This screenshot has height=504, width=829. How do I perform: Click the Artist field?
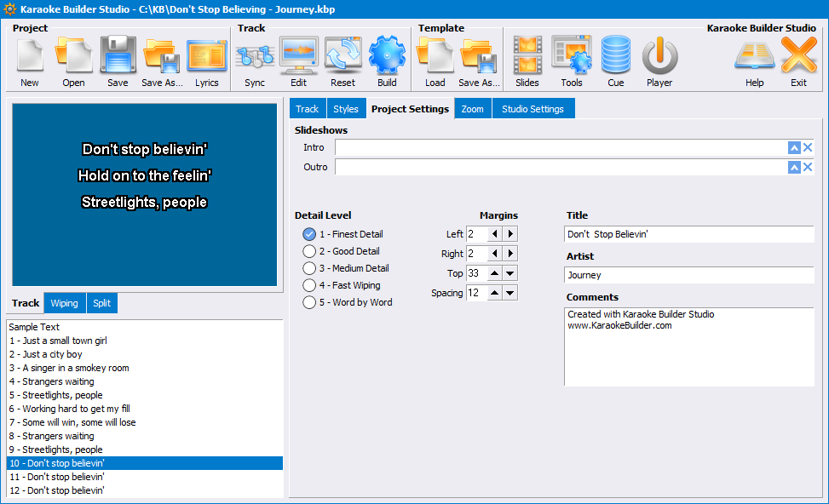point(689,275)
